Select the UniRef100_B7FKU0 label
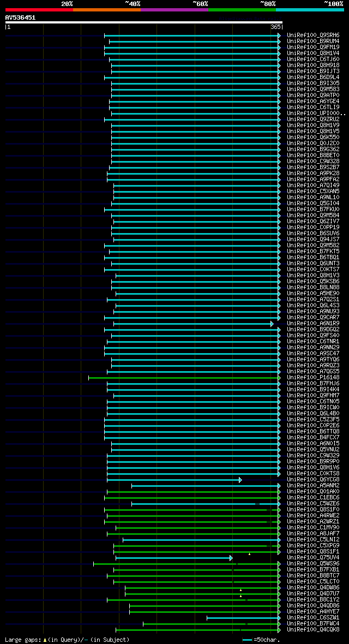 [x=313, y=210]
